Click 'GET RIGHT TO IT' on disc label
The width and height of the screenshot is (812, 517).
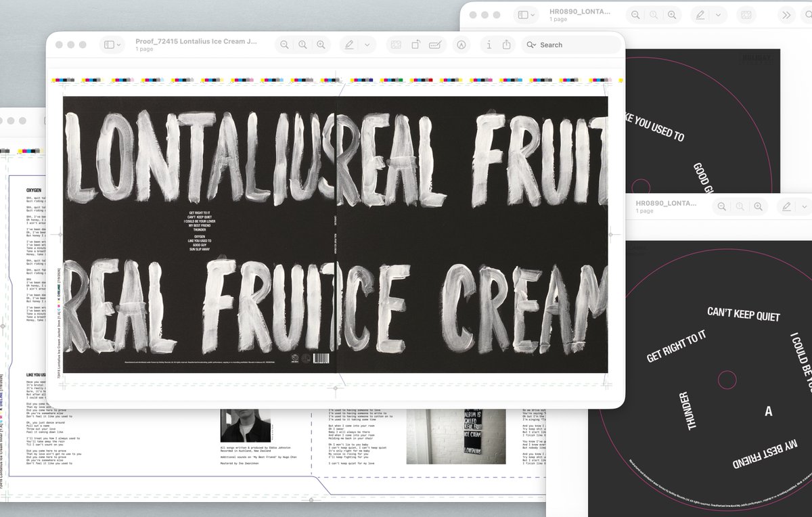point(676,346)
